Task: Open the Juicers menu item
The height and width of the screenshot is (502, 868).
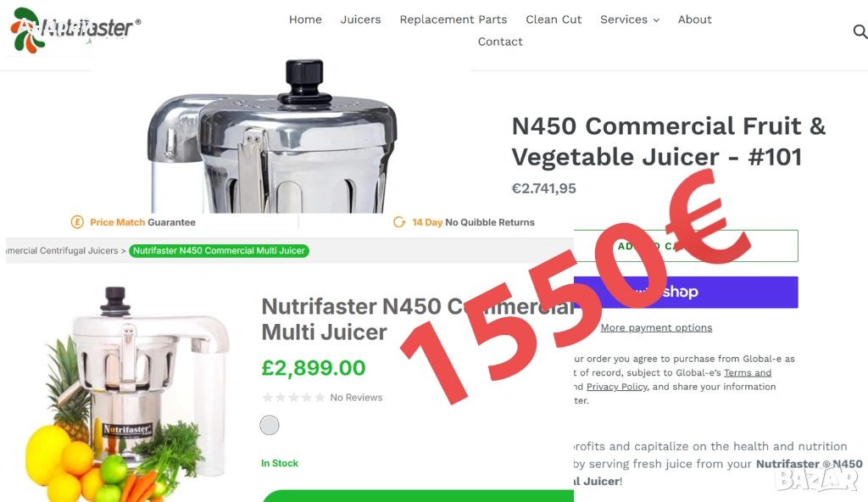Action: (x=360, y=20)
